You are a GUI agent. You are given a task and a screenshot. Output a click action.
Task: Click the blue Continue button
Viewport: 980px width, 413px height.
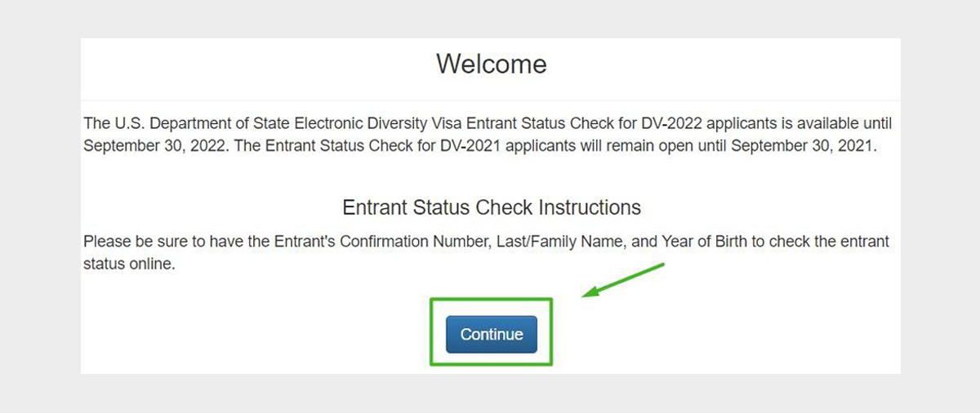[491, 334]
